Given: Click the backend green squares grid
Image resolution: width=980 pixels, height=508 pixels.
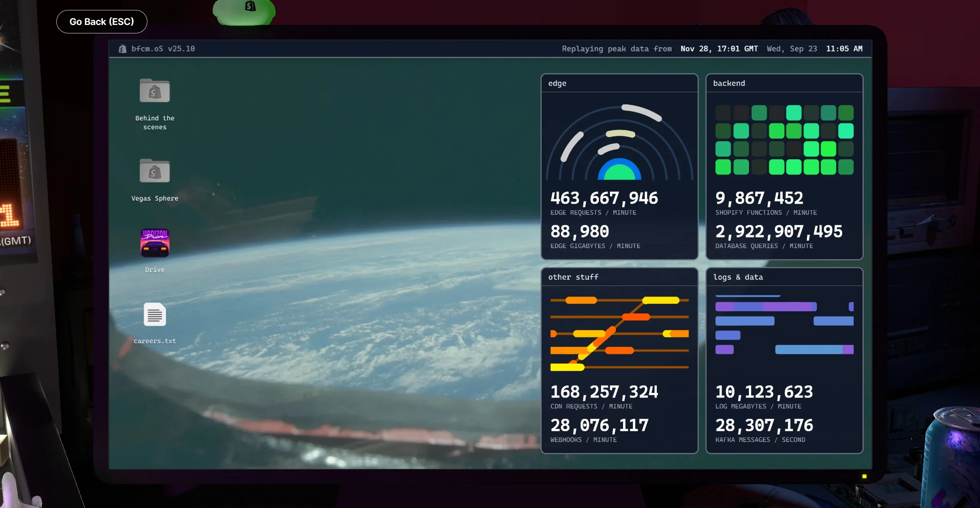Looking at the screenshot, I should (784, 140).
